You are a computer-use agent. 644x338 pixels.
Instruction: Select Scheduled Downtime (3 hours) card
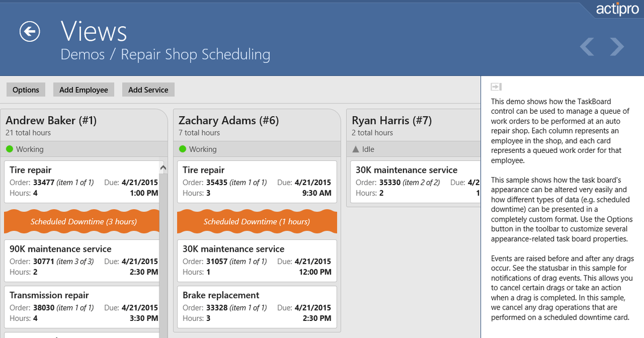tap(83, 221)
